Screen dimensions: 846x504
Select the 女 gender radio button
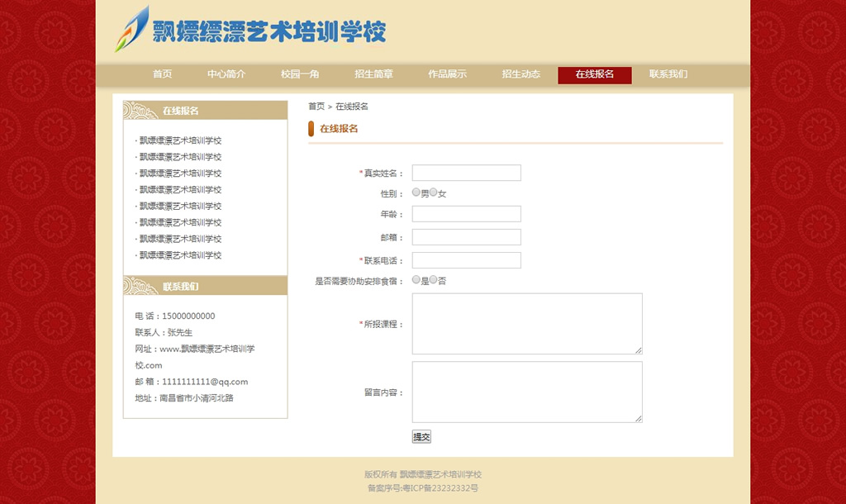[434, 193]
